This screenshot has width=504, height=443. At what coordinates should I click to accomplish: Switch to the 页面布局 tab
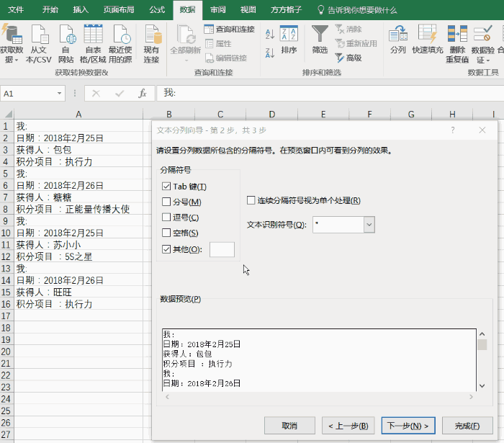[119, 9]
